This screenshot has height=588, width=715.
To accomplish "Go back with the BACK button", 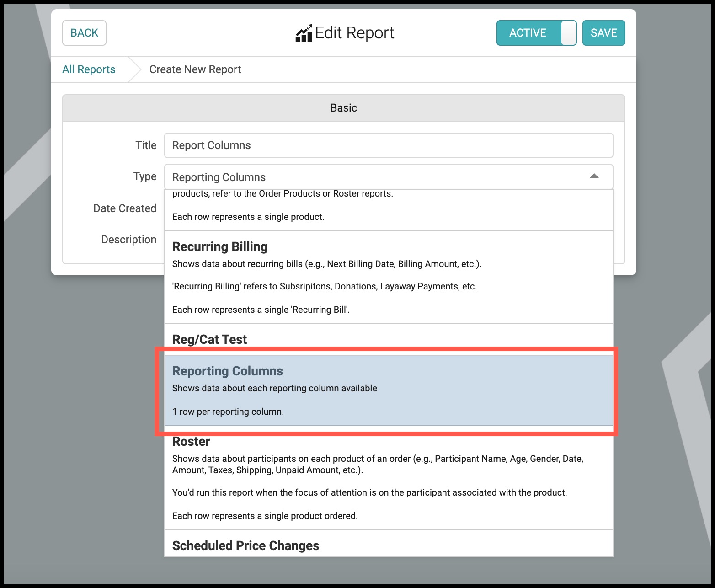I will click(x=84, y=33).
